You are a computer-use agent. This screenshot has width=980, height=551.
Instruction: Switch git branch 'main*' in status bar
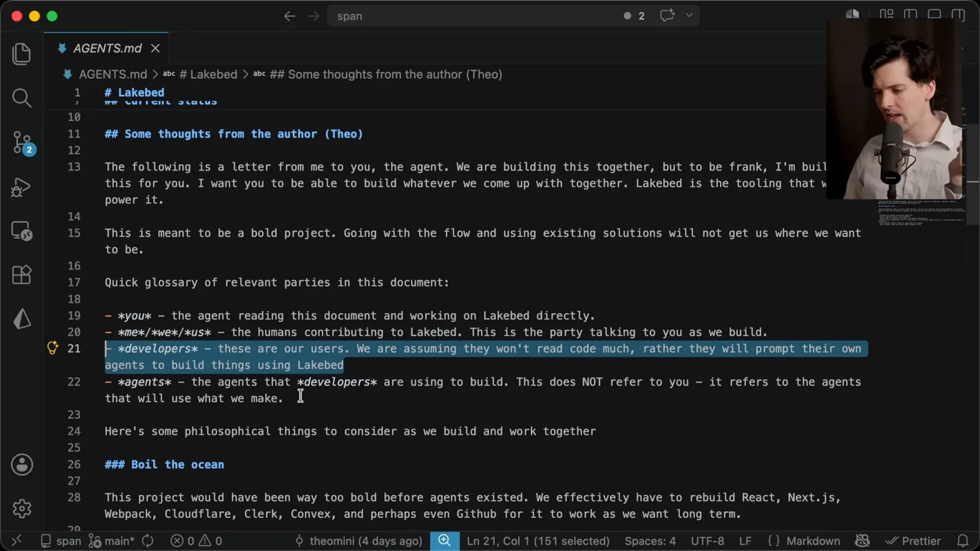pyautogui.click(x=111, y=541)
